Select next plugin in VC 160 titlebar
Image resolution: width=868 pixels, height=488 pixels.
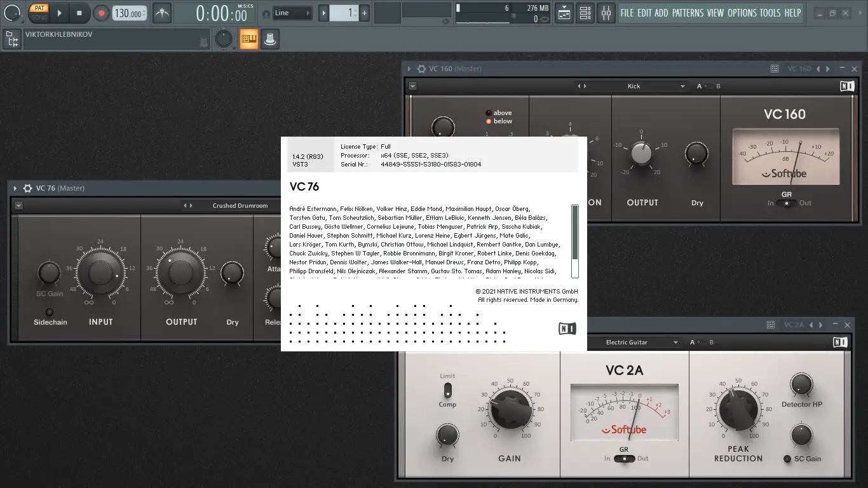(827, 69)
